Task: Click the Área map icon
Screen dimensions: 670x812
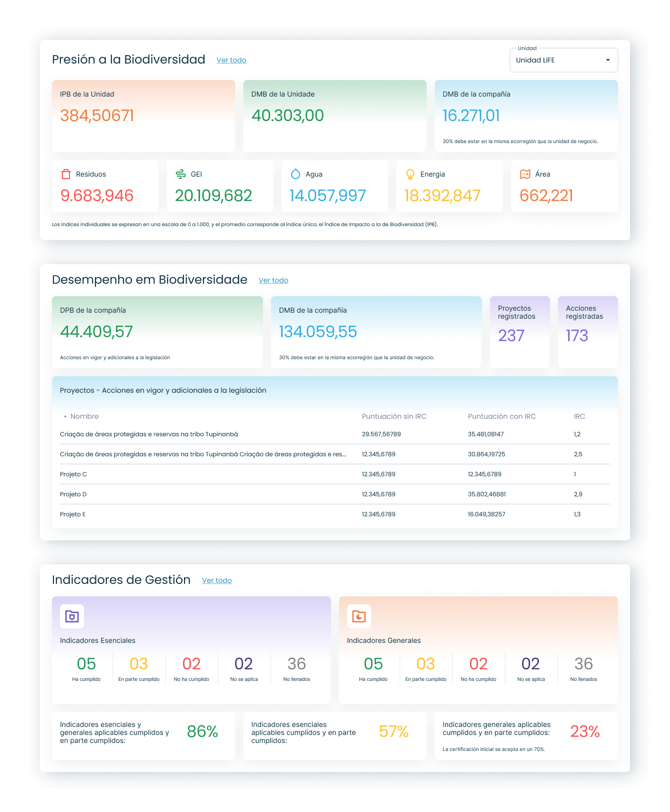Action: click(525, 174)
